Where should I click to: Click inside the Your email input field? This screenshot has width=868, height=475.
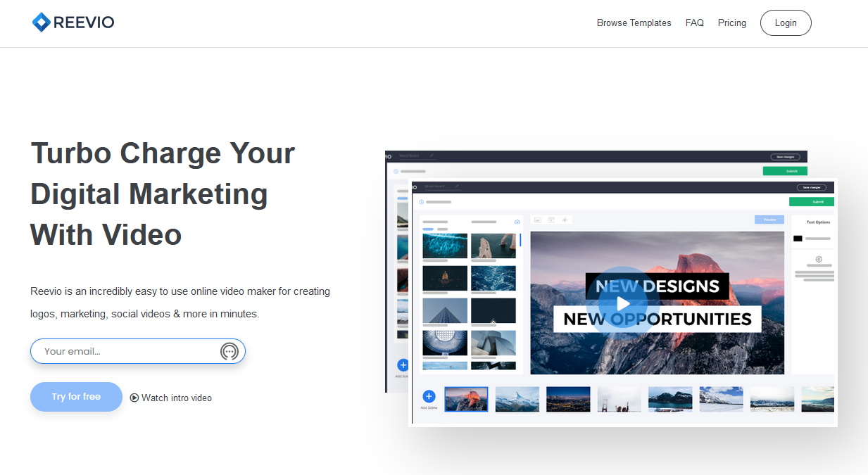point(127,351)
